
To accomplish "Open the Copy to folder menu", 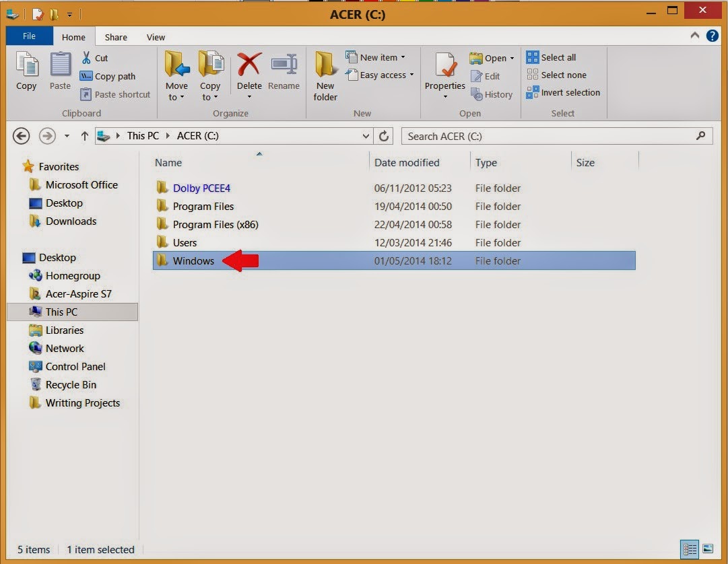I will coord(210,76).
